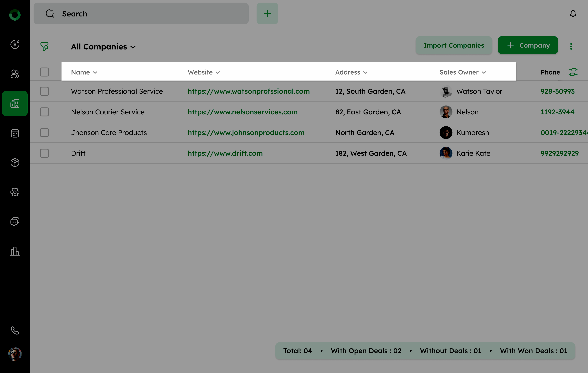Open the calendar icon in sidebar
Image resolution: width=588 pixels, height=373 pixels.
pyautogui.click(x=15, y=133)
